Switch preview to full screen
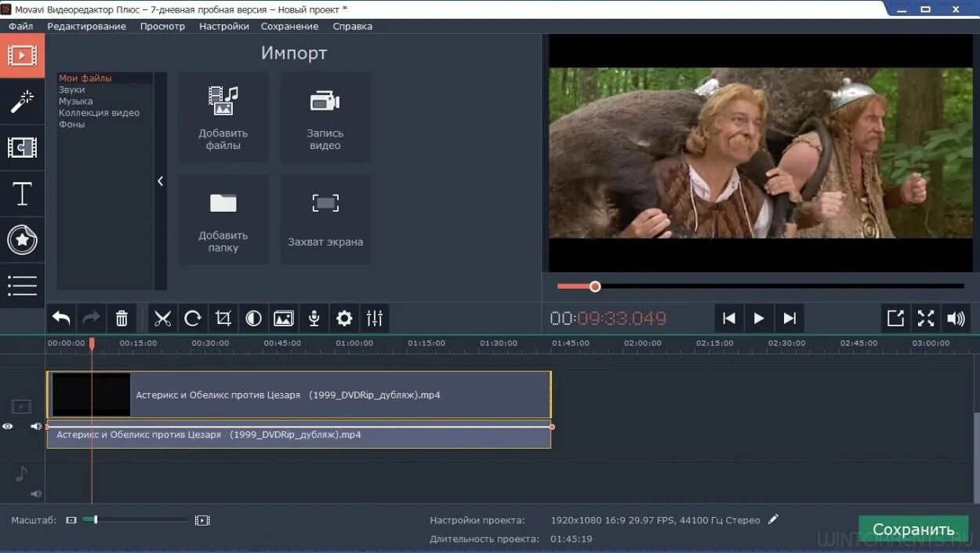Image resolution: width=980 pixels, height=553 pixels. (x=926, y=318)
